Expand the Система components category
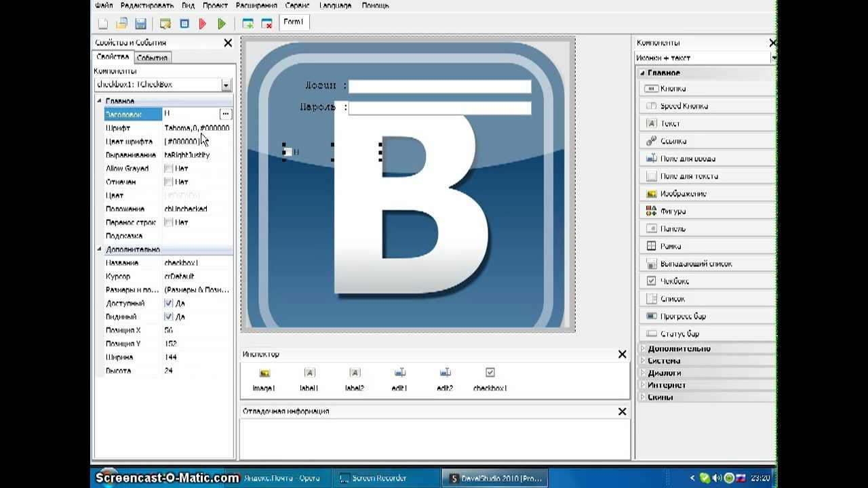The width and height of the screenshot is (868, 488). click(x=643, y=361)
